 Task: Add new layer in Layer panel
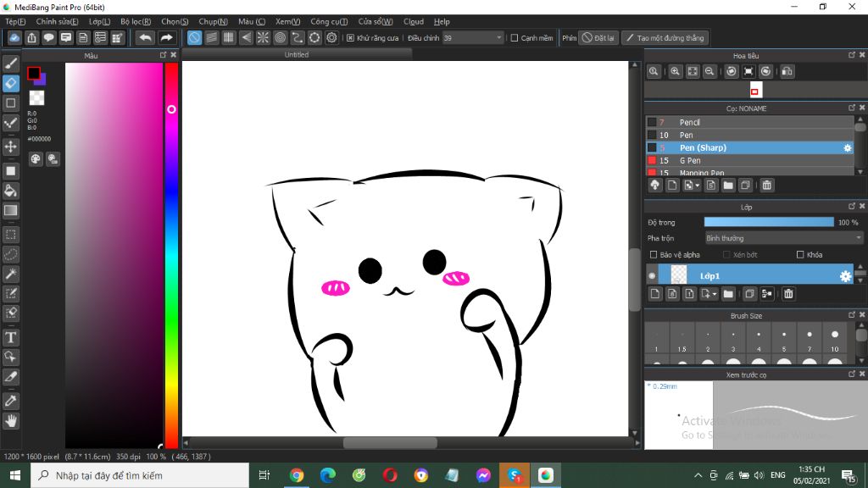tap(655, 294)
